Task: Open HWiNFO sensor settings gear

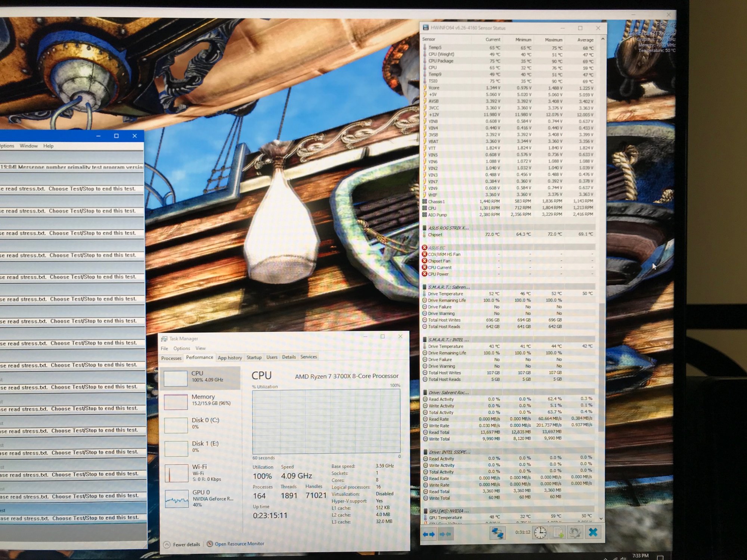Action: tap(575, 533)
